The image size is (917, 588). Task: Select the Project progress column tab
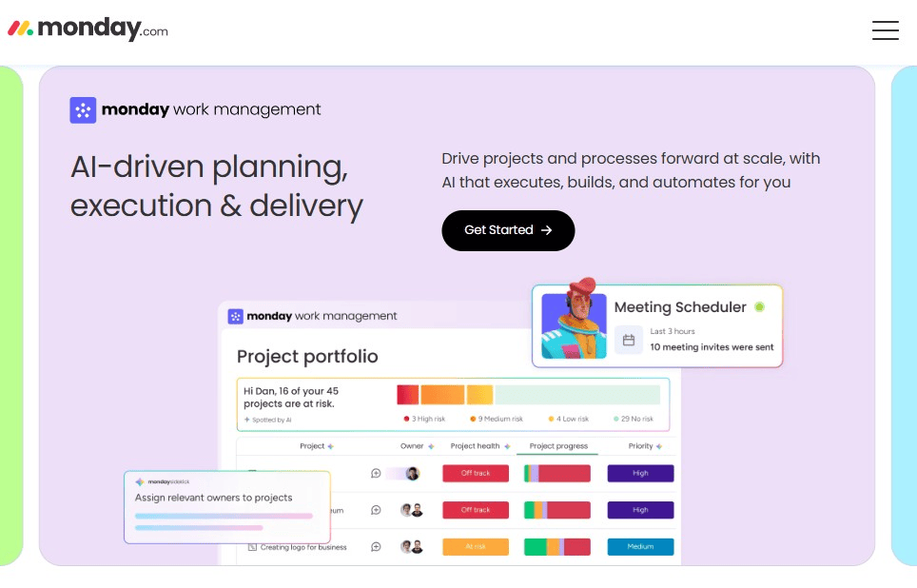click(558, 446)
